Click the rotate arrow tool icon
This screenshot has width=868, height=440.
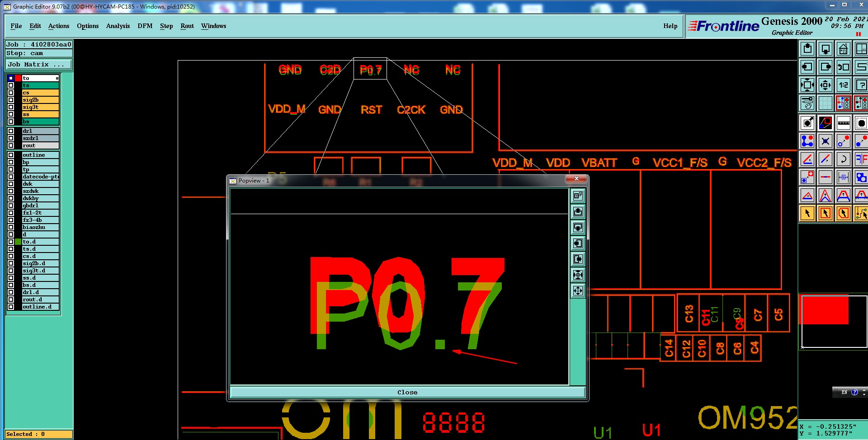[x=844, y=159]
